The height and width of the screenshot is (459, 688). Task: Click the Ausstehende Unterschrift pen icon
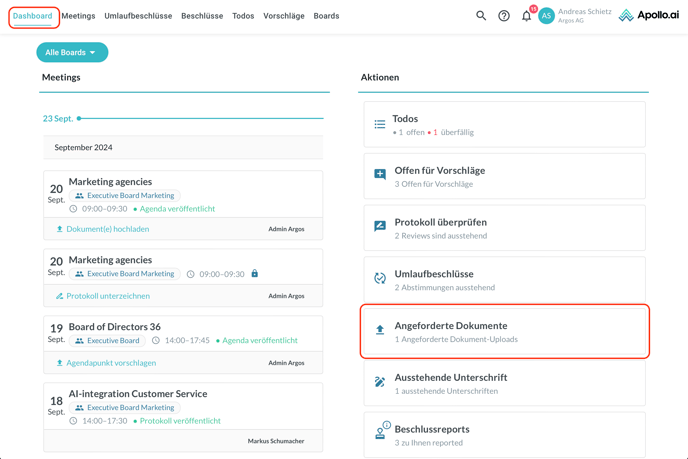point(380,382)
